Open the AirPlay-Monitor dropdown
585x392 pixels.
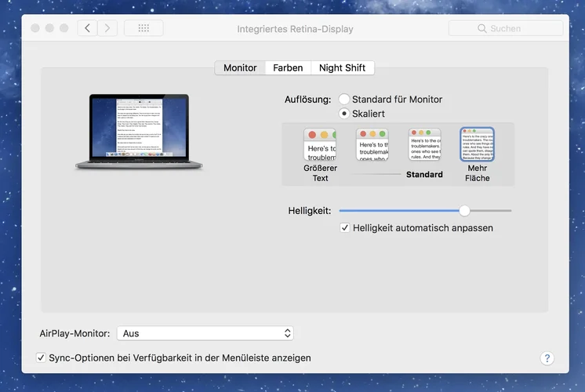(205, 333)
